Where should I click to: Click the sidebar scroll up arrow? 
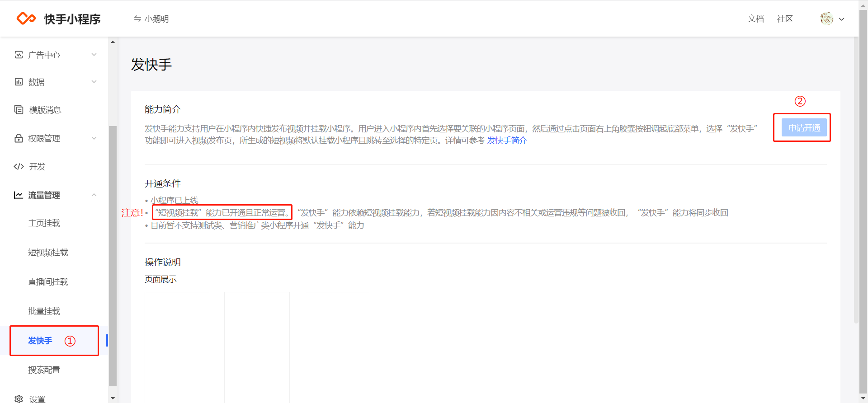pos(113,42)
